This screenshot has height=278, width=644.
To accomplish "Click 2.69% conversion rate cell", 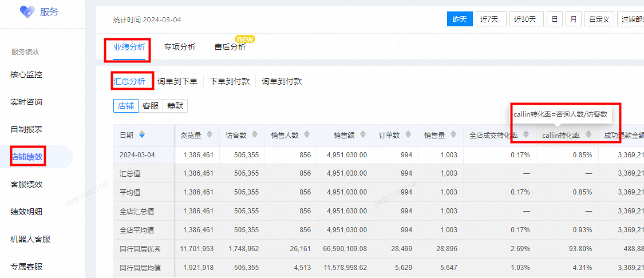I will pos(520,249).
